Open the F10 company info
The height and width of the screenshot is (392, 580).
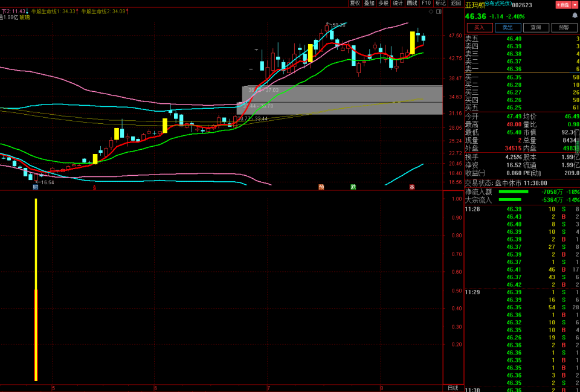[x=426, y=4]
